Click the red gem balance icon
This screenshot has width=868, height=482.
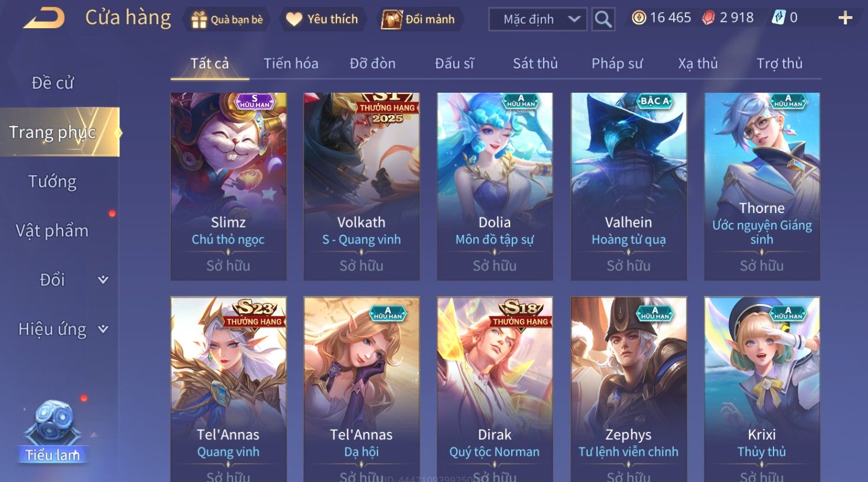click(x=708, y=18)
